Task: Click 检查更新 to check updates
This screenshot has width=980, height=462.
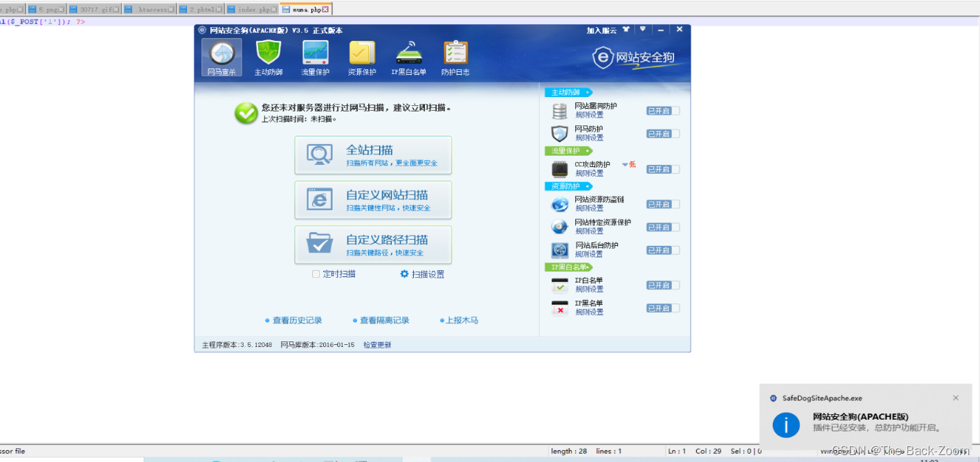Action: (x=377, y=345)
